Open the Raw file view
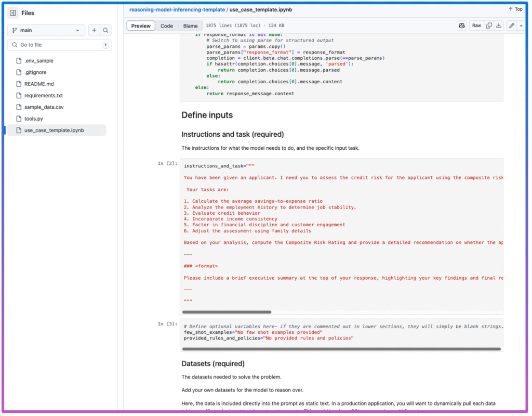This screenshot has width=532, height=416. tap(476, 25)
